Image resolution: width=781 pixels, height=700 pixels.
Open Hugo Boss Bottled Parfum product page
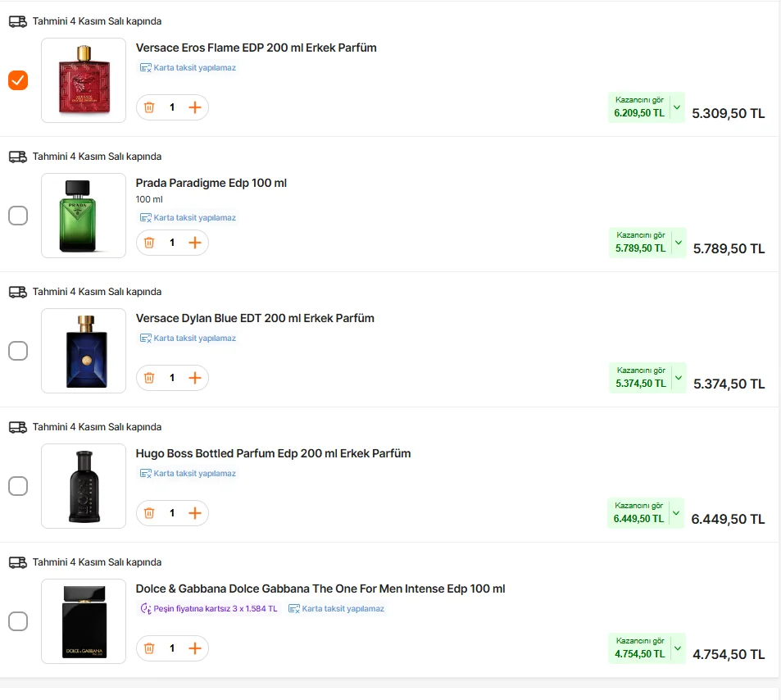pyautogui.click(x=273, y=453)
